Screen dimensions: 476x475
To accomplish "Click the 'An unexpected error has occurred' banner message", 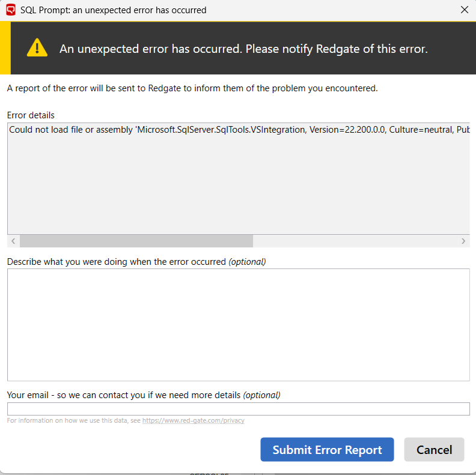I will (243, 49).
